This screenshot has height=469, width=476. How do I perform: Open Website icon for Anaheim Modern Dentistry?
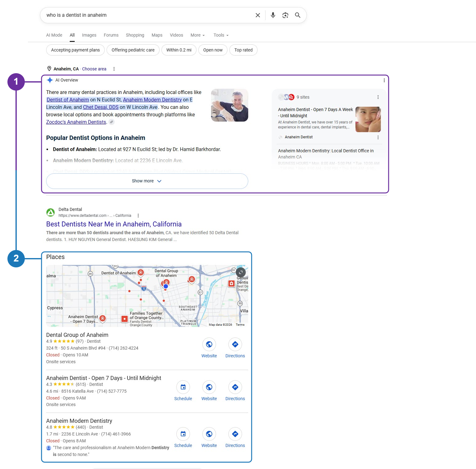pyautogui.click(x=209, y=434)
